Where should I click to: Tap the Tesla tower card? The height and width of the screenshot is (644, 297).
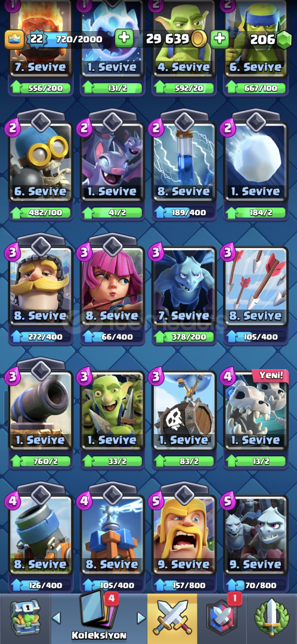[112, 535]
